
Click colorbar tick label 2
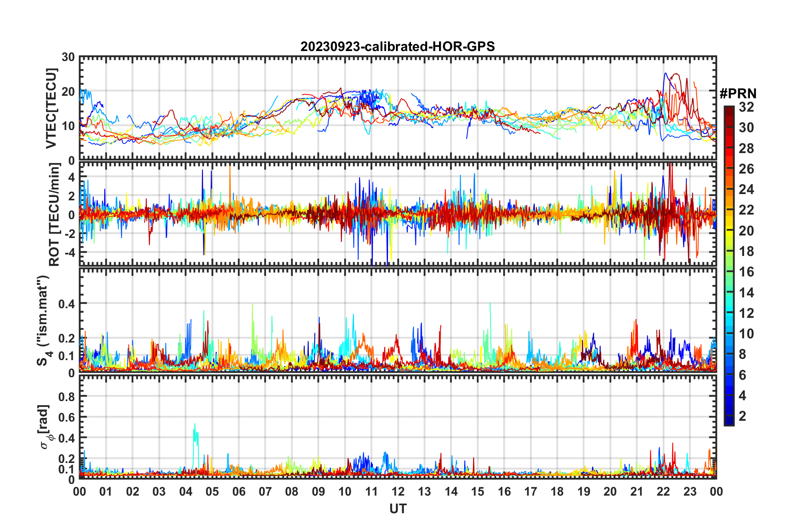(x=742, y=416)
